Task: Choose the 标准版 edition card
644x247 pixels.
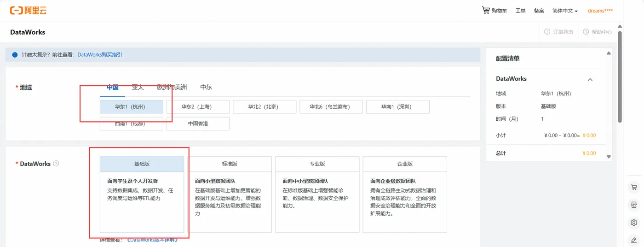Action: pyautogui.click(x=230, y=194)
